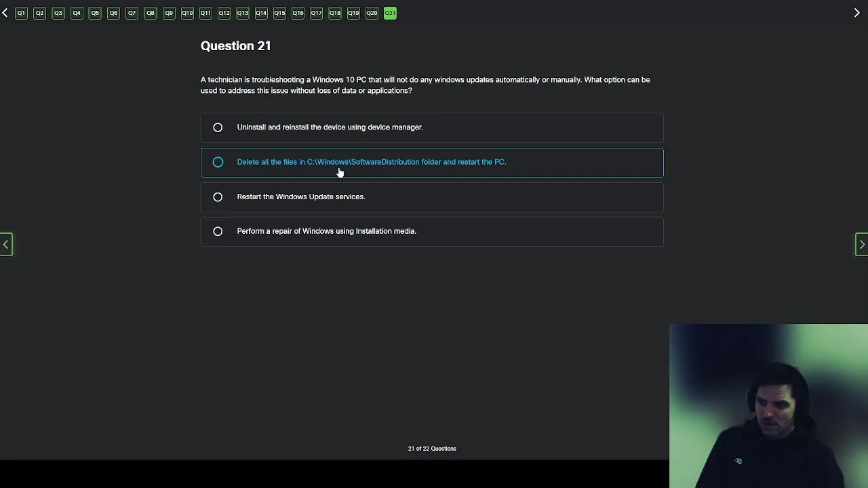Jump to question Q5 in navigator

(x=95, y=13)
